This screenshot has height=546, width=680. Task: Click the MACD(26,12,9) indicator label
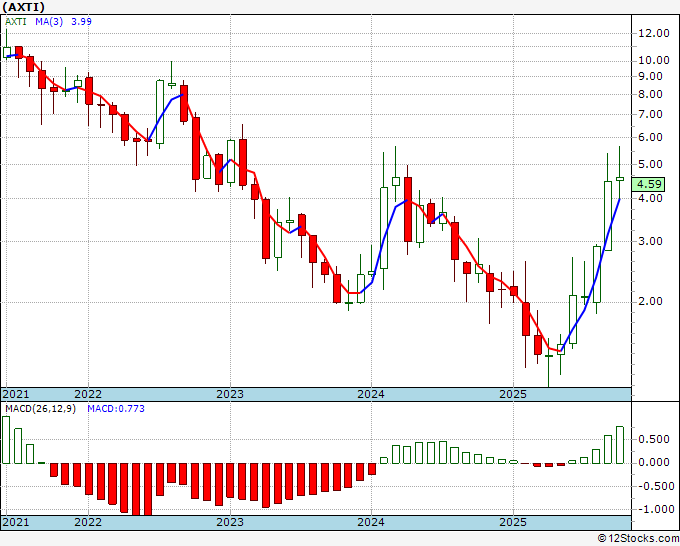tap(40, 409)
